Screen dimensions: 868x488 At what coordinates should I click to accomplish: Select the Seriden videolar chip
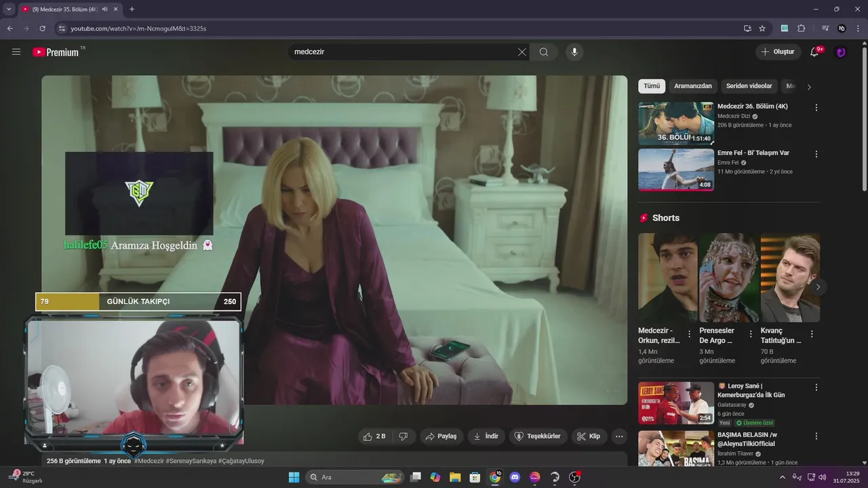(749, 86)
